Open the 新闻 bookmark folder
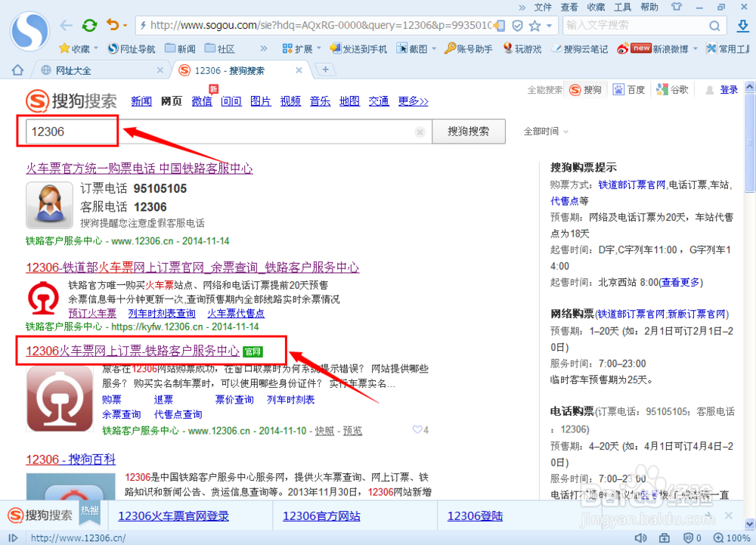 181,48
